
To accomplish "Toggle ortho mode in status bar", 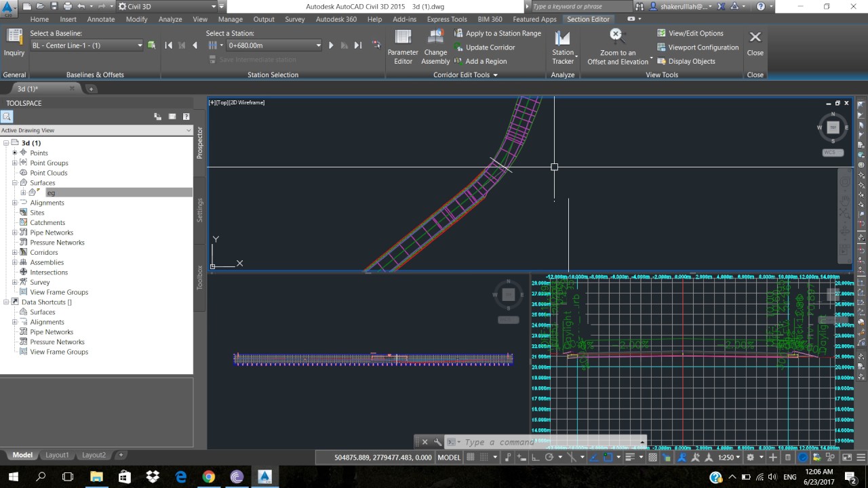I will (x=535, y=457).
